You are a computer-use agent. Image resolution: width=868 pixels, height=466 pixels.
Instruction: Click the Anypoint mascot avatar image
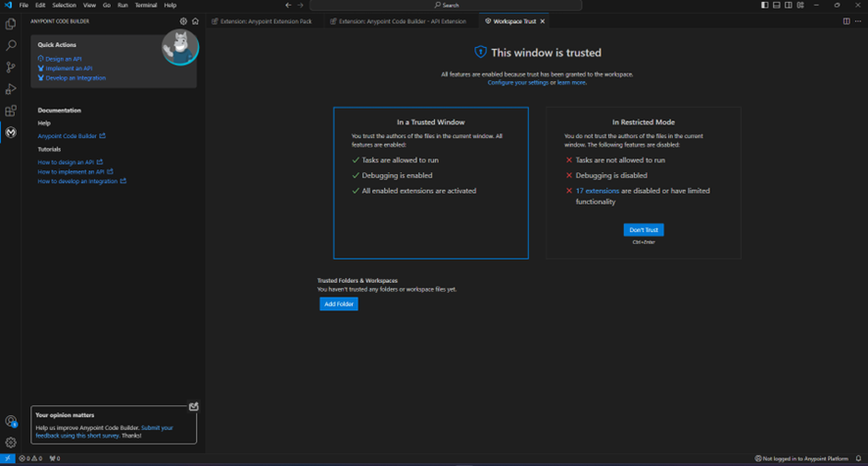click(x=180, y=47)
